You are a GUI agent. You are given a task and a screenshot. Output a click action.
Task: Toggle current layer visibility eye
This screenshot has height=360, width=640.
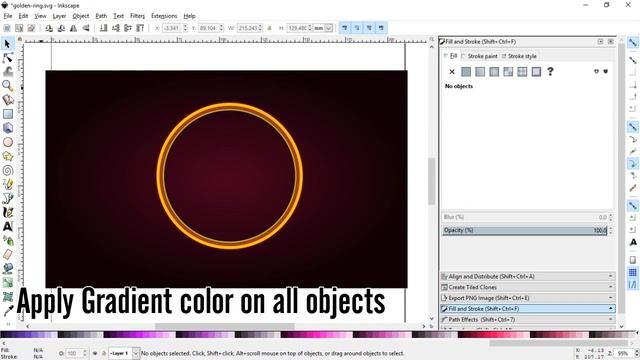click(x=95, y=353)
